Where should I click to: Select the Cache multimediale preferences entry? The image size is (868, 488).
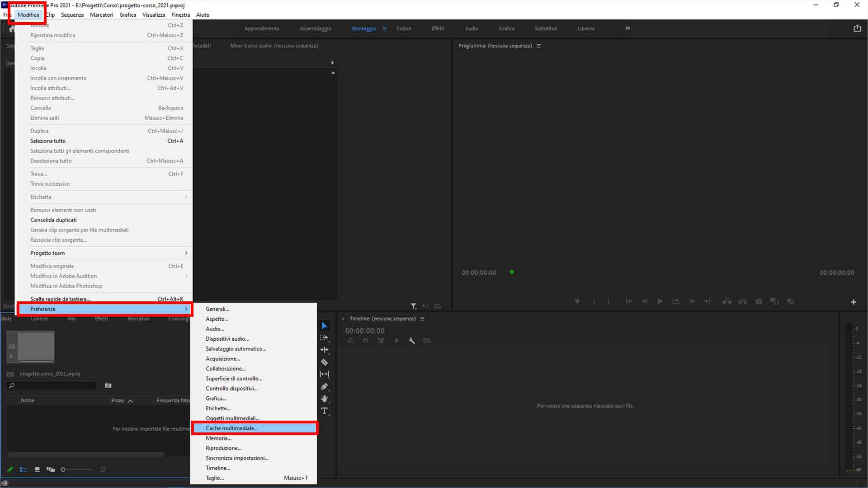(x=232, y=428)
